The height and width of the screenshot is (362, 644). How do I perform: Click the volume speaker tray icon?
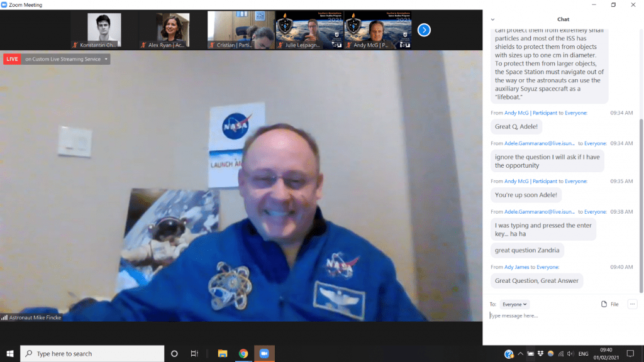[570, 353]
